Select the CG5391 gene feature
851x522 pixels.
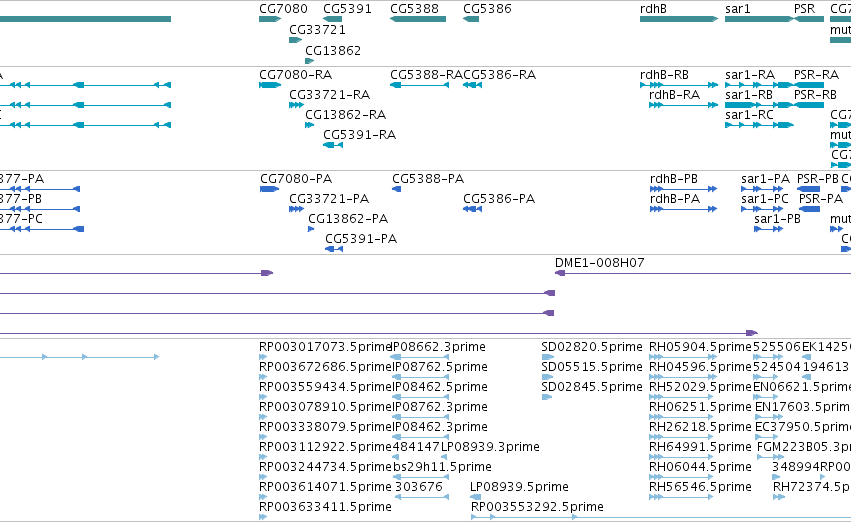click(x=332, y=19)
